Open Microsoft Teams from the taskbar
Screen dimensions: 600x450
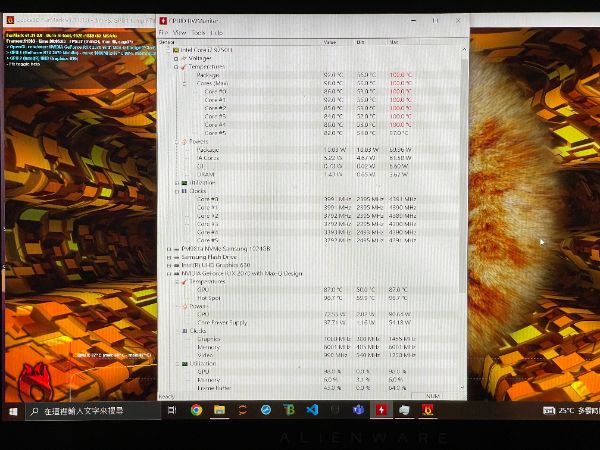358,410
